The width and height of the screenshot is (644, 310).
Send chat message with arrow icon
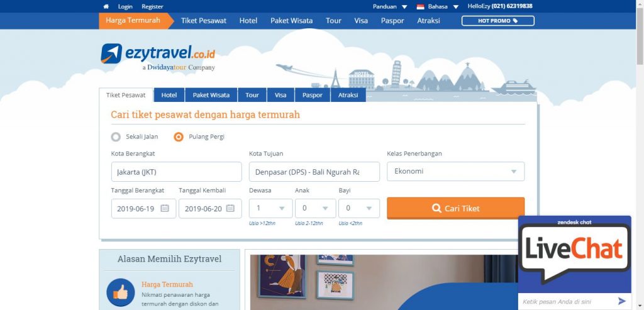tap(622, 301)
